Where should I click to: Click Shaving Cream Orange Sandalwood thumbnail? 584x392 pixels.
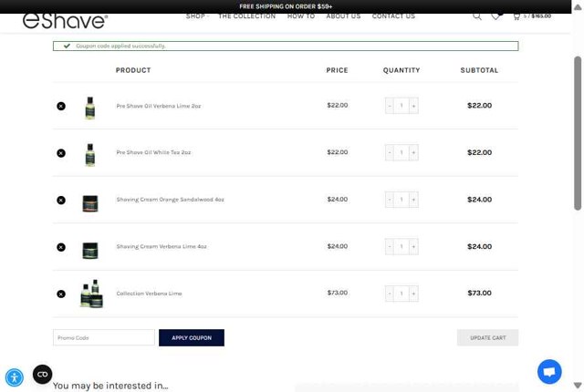pyautogui.click(x=90, y=203)
